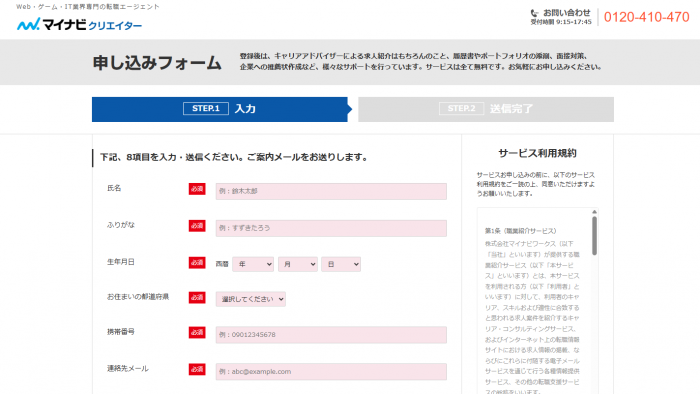Click the 連絡先メール field label
This screenshot has height=394, width=700.
coord(128,369)
